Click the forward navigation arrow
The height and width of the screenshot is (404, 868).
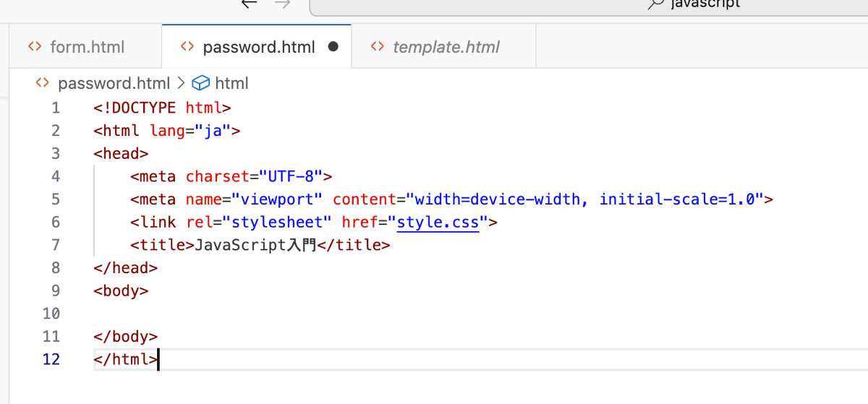click(283, 4)
